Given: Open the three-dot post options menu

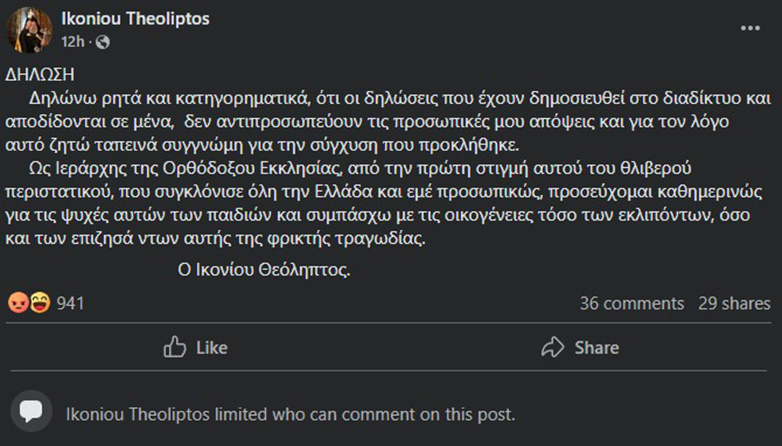Looking at the screenshot, I should (750, 29).
